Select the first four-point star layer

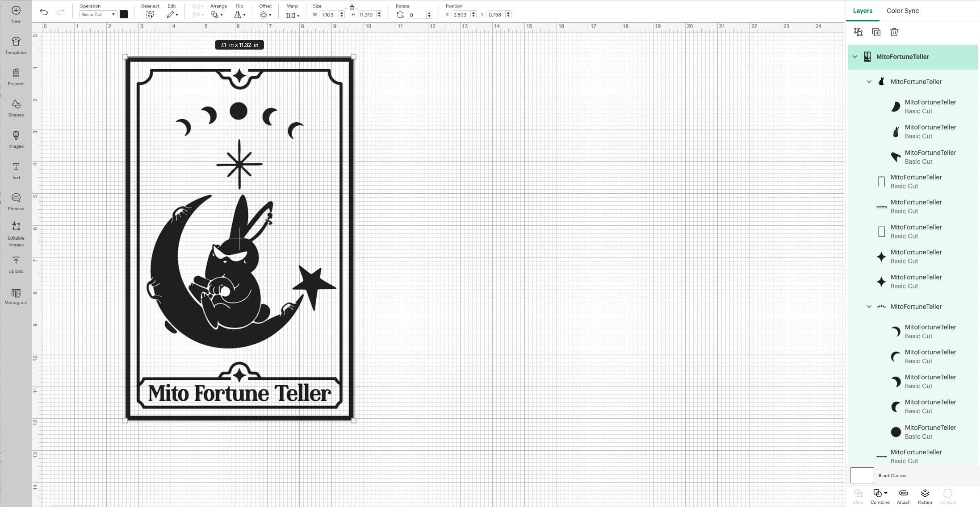tap(913, 257)
